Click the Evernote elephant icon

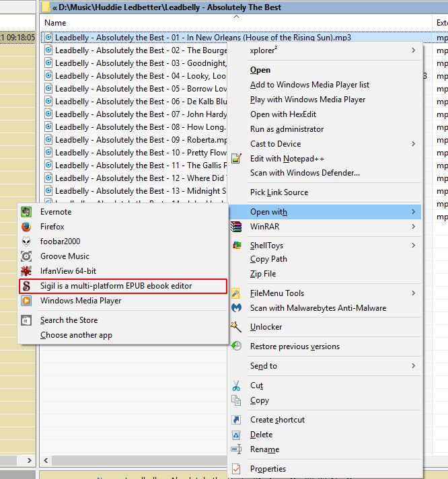coord(26,212)
